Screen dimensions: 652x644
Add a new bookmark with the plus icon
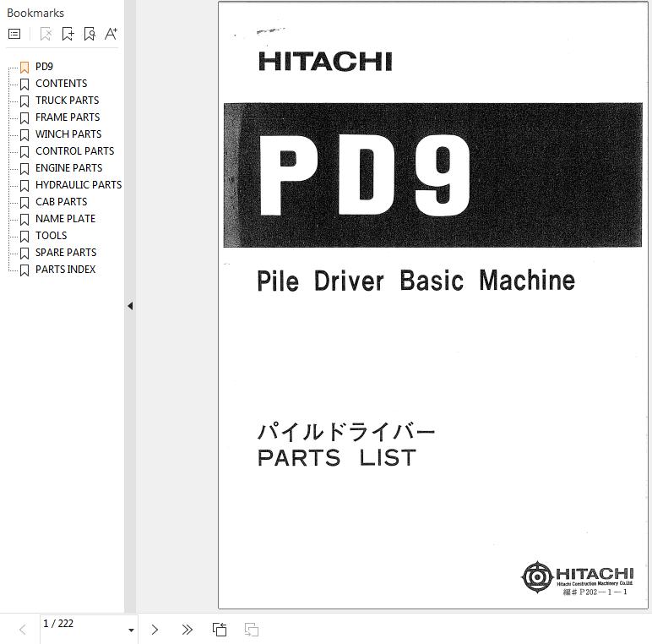pos(68,34)
